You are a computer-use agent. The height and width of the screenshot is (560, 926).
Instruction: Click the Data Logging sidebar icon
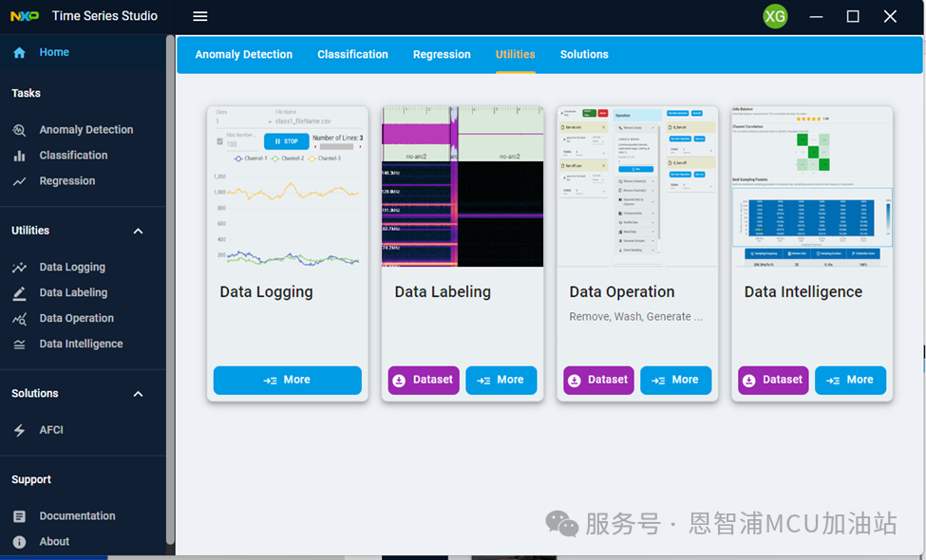point(20,268)
